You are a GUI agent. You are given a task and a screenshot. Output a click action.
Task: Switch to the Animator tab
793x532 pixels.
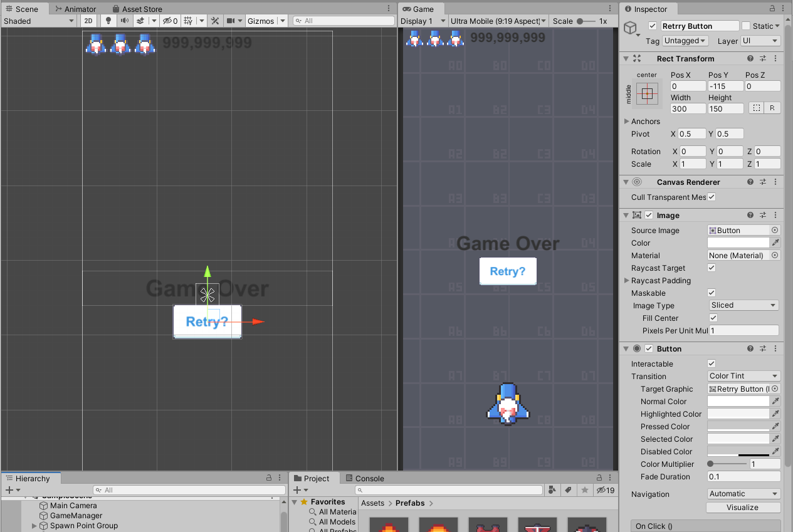[75, 9]
